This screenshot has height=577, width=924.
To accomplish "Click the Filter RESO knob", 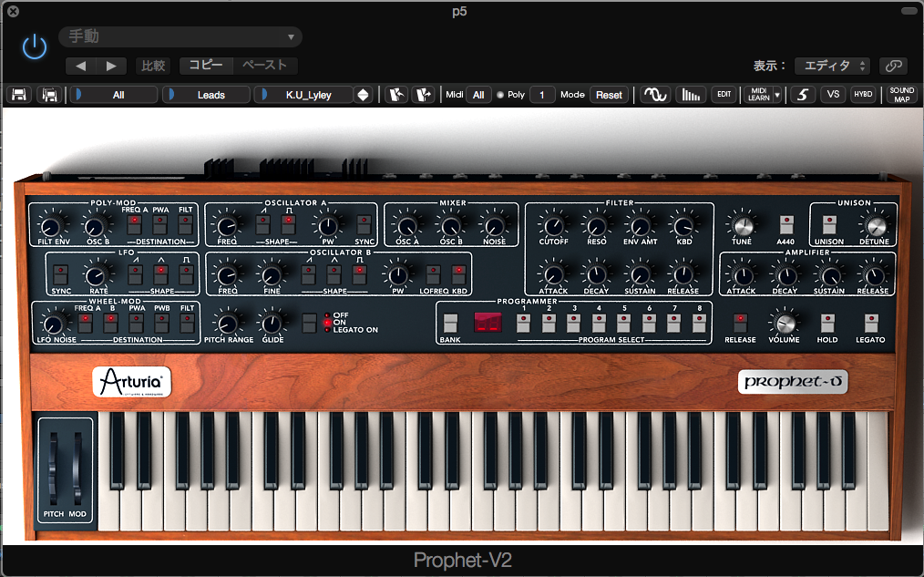I will point(596,226).
